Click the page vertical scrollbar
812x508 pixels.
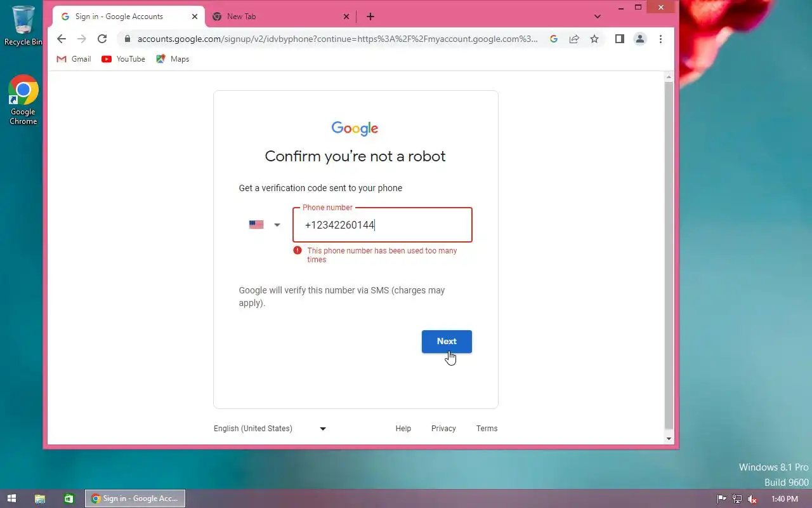tap(669, 255)
